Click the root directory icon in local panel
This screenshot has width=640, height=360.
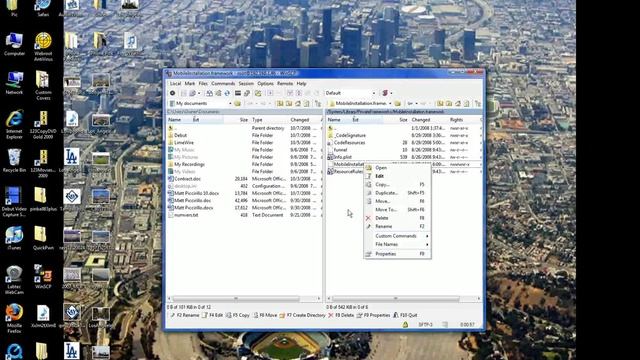[289, 104]
